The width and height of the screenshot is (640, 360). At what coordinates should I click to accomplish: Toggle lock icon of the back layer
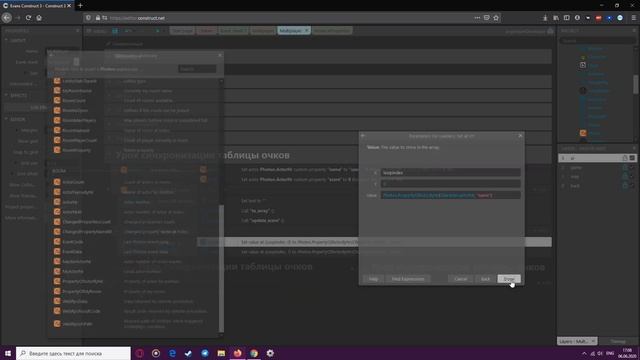[625, 186]
